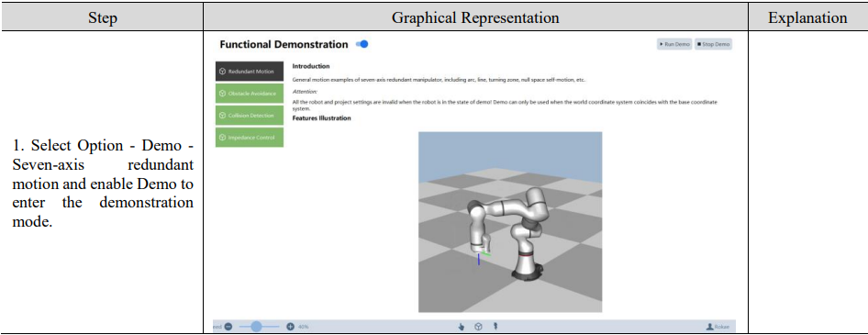Click the hand pointer icon in bottom bar
Viewport: 868px width, 335px height.
pos(462,327)
